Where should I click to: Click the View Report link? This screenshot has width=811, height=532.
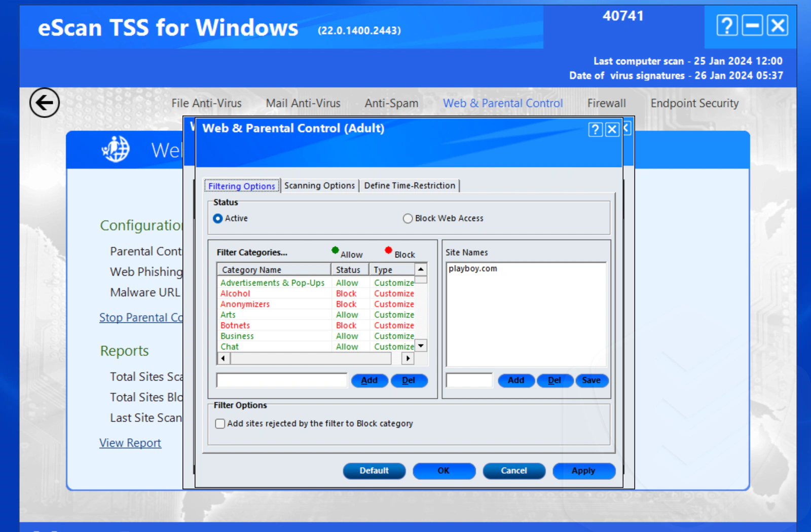(x=130, y=443)
